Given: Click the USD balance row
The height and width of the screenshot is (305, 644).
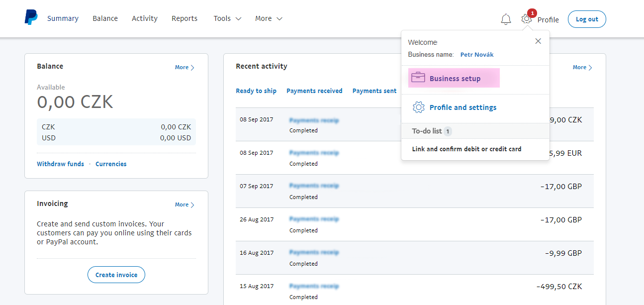Looking at the screenshot, I should (x=116, y=138).
